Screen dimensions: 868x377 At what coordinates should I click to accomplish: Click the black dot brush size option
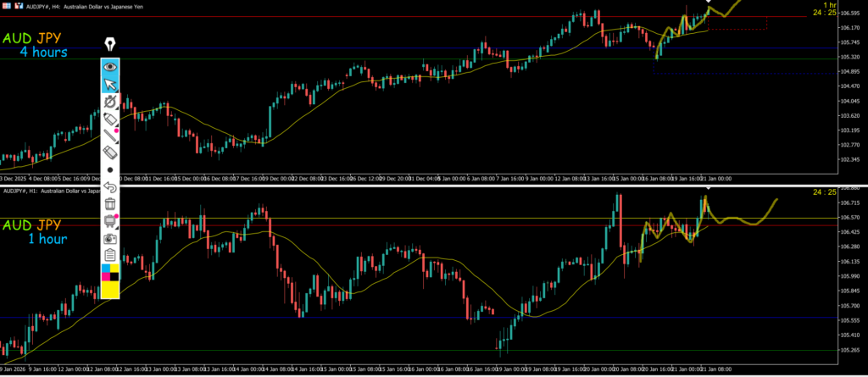click(x=109, y=169)
